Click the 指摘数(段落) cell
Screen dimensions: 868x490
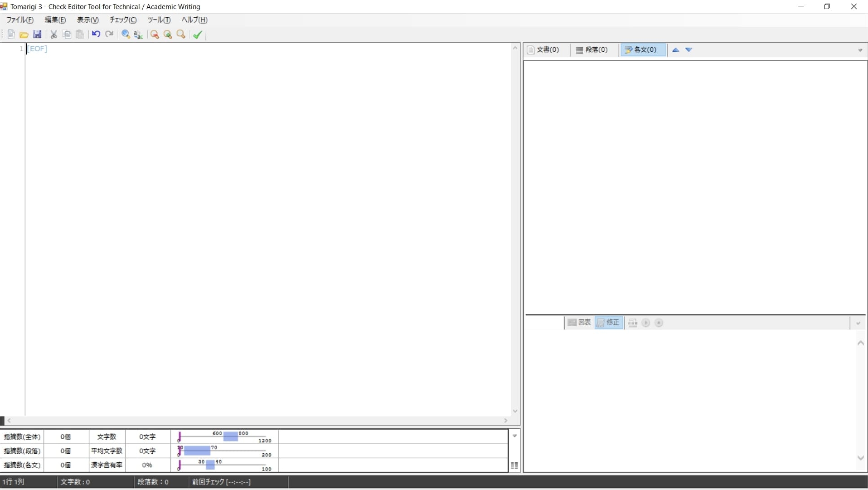click(x=22, y=451)
